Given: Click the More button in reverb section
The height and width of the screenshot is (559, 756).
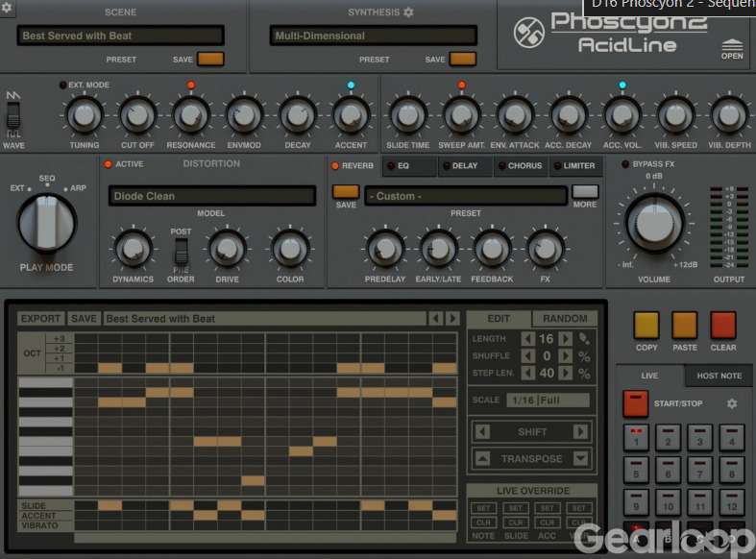Looking at the screenshot, I should tap(584, 196).
